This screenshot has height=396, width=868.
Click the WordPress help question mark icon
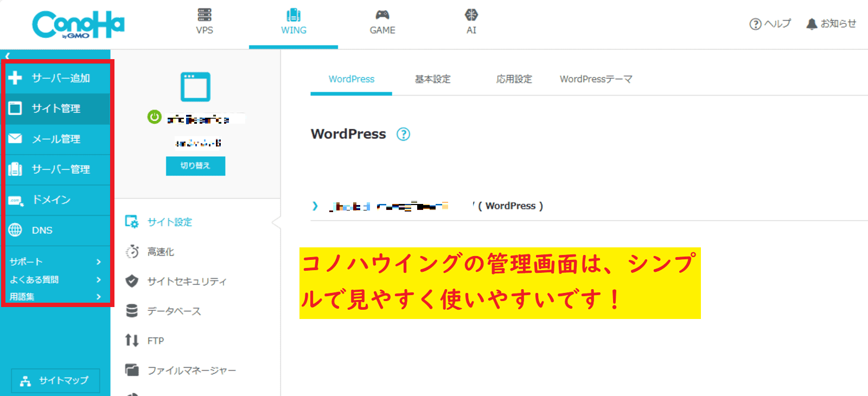[403, 134]
